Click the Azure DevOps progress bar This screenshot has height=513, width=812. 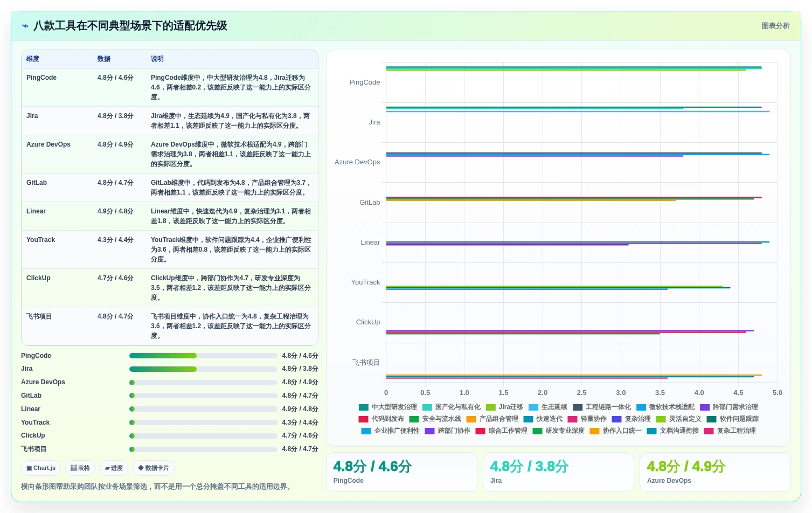[x=203, y=383]
